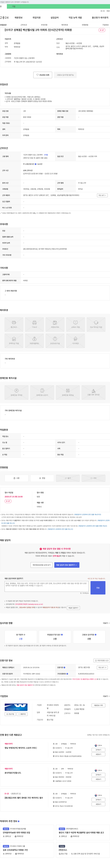Screen dimensions: 110x868
Task: Open the 채용정보 top menu
Action: click(x=19, y=18)
